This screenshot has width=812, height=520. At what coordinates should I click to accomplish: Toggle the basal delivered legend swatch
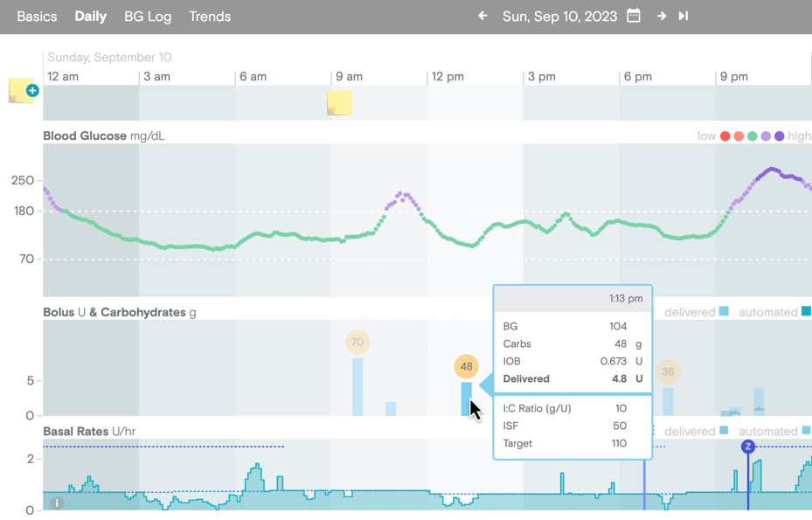pyautogui.click(x=723, y=431)
